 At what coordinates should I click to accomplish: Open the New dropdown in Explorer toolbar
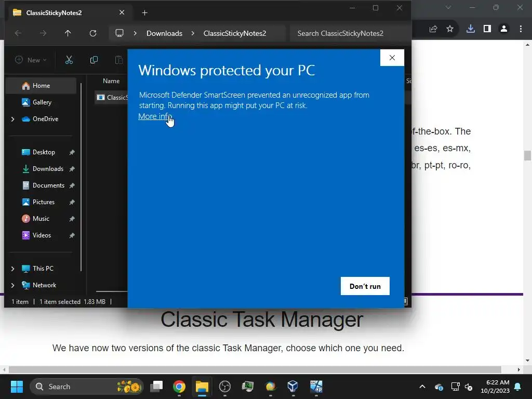pyautogui.click(x=31, y=60)
